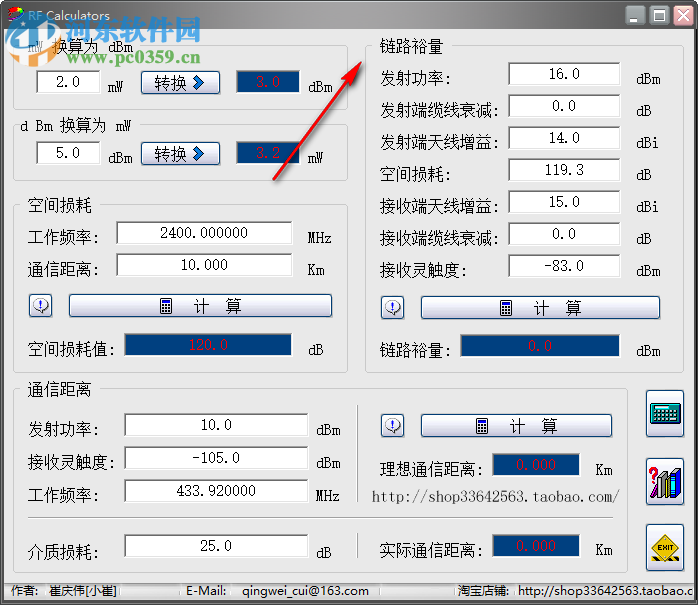Click the 理想通信距离 result box
The width and height of the screenshot is (698, 605).
pyautogui.click(x=536, y=465)
